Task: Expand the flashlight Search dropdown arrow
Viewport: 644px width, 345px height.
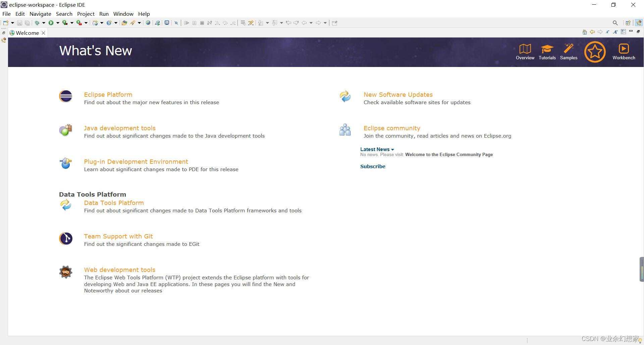Action: (x=139, y=23)
